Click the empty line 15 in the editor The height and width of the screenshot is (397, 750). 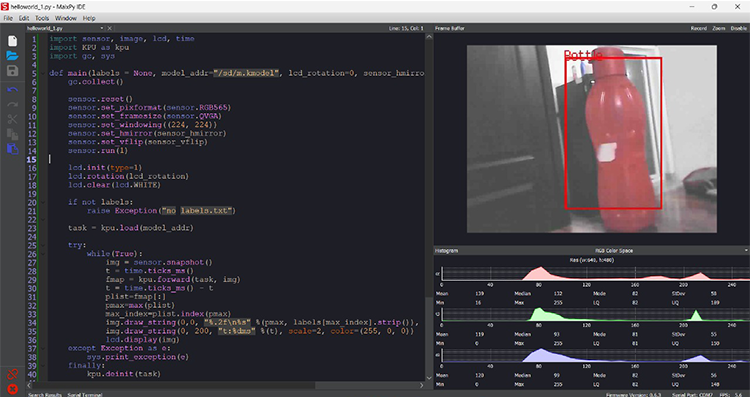tap(237, 159)
